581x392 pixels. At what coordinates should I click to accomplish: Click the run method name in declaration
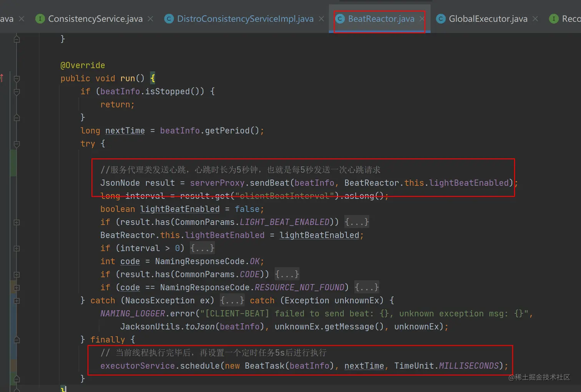point(128,78)
